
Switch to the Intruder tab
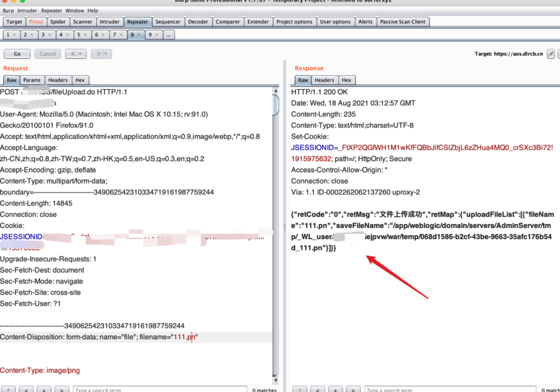[x=109, y=22]
